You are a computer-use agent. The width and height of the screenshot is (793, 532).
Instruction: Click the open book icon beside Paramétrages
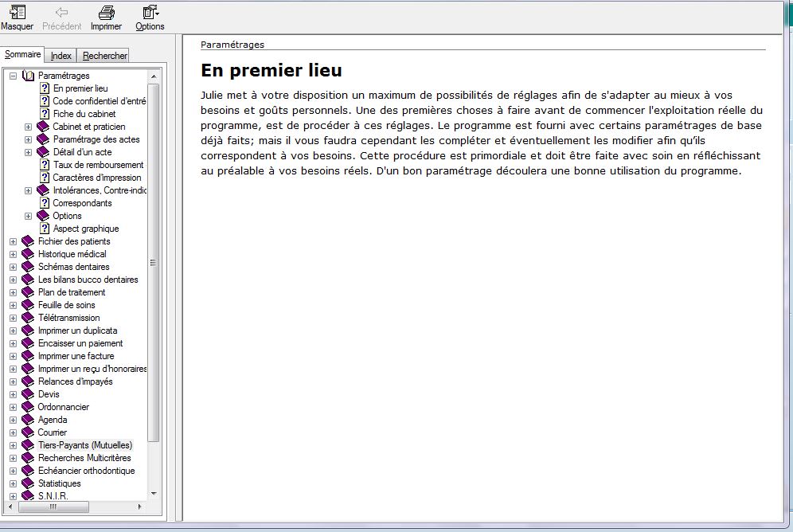[29, 76]
